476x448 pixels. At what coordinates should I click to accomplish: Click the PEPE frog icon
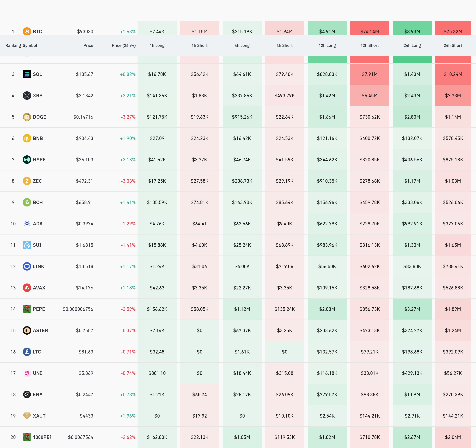[27, 309]
